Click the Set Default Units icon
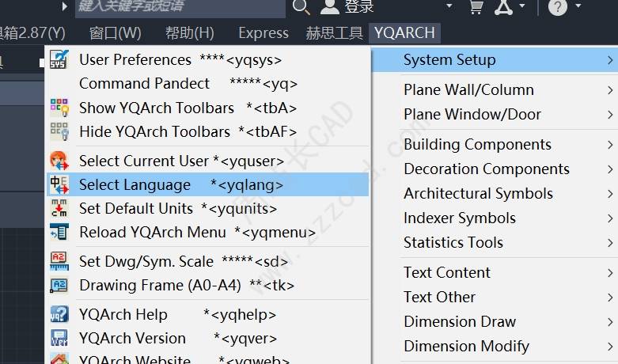This screenshot has width=618, height=364. [59, 208]
